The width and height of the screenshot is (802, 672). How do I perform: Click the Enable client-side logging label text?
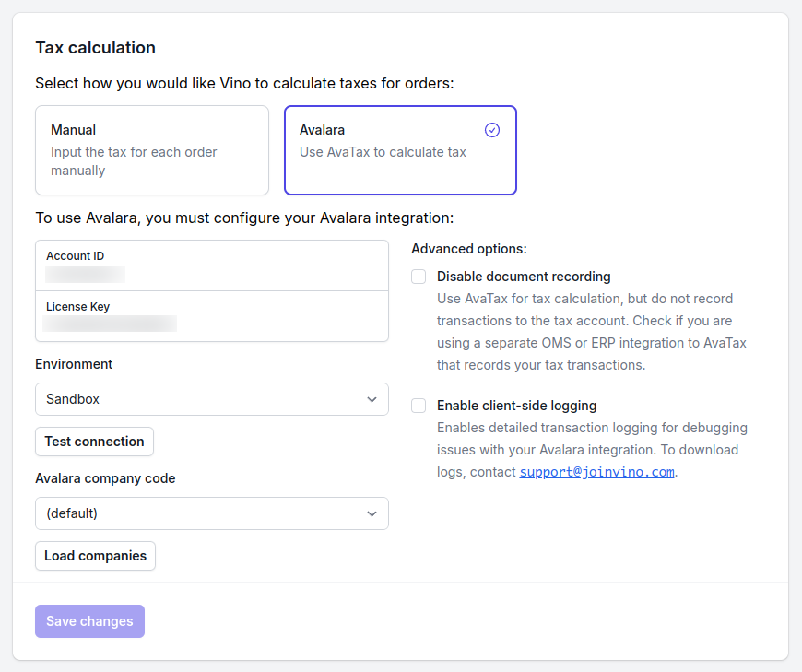point(516,406)
